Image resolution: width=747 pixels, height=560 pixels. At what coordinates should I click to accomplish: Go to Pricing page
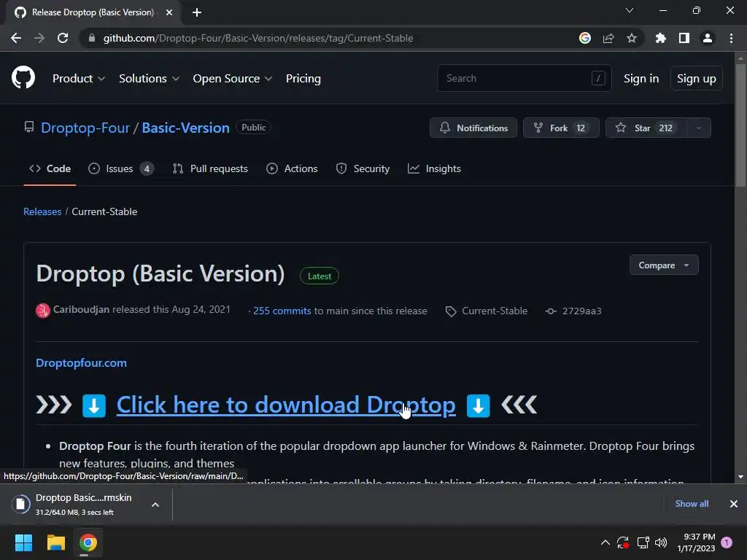(x=303, y=78)
